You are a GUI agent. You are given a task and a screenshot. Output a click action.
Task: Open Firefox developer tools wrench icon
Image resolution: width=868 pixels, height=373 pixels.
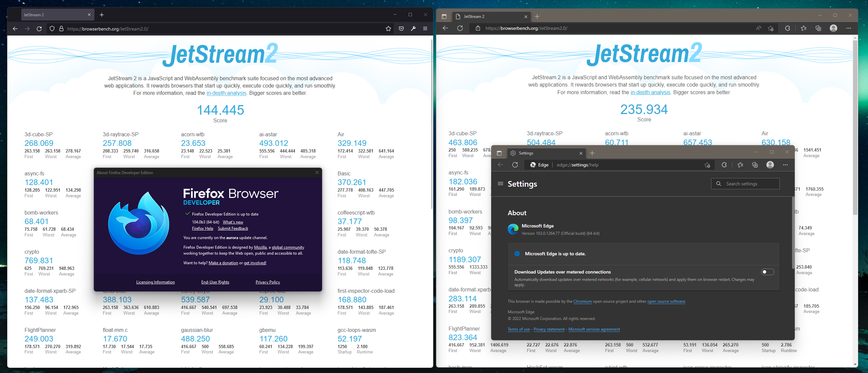pos(413,29)
